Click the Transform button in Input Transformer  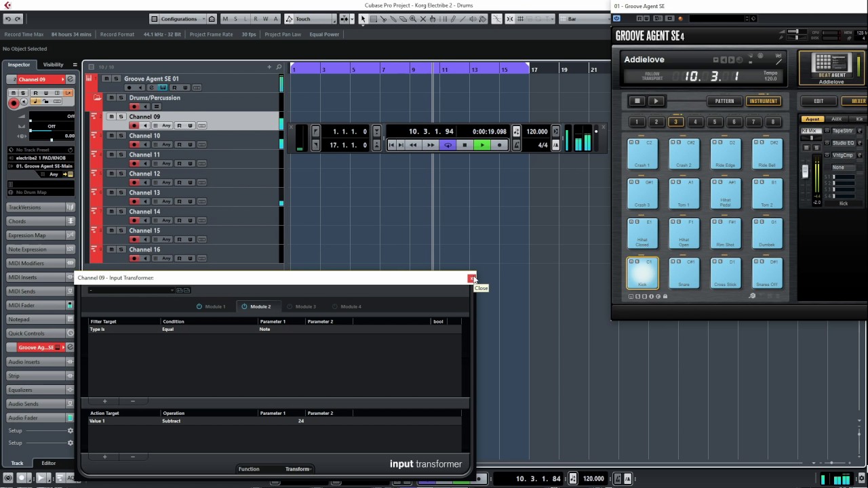coord(297,469)
